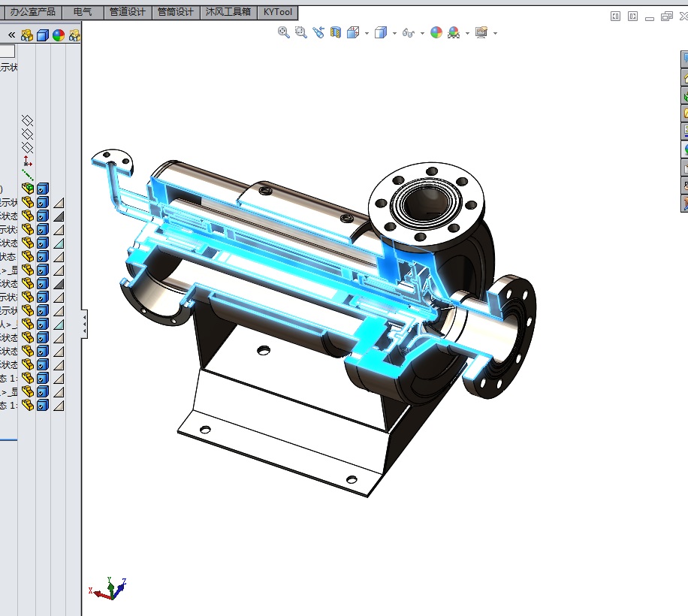The height and width of the screenshot is (616, 688).
Task: Open the 管道设计 tab
Action: [x=127, y=12]
